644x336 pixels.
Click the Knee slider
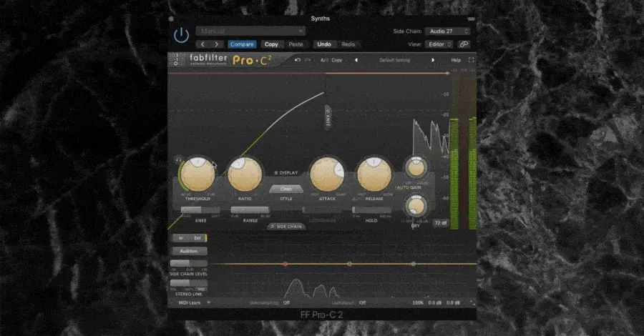200,209
